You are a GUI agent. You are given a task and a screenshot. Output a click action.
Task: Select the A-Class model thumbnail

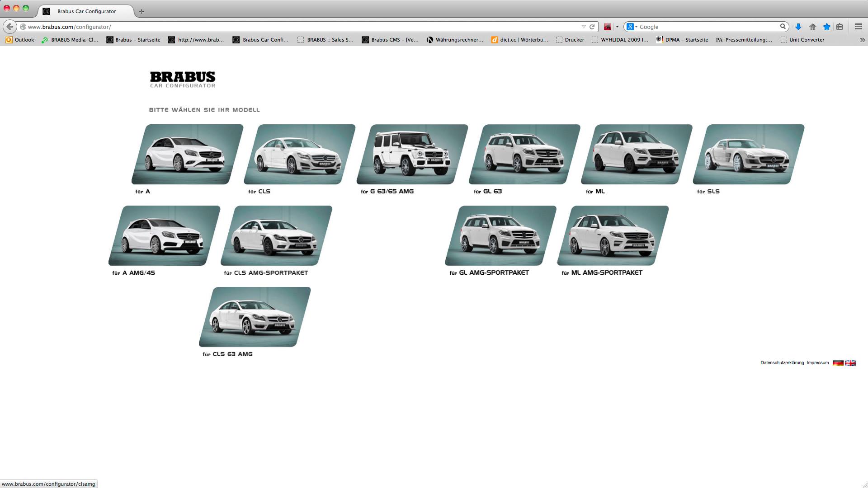(x=187, y=154)
